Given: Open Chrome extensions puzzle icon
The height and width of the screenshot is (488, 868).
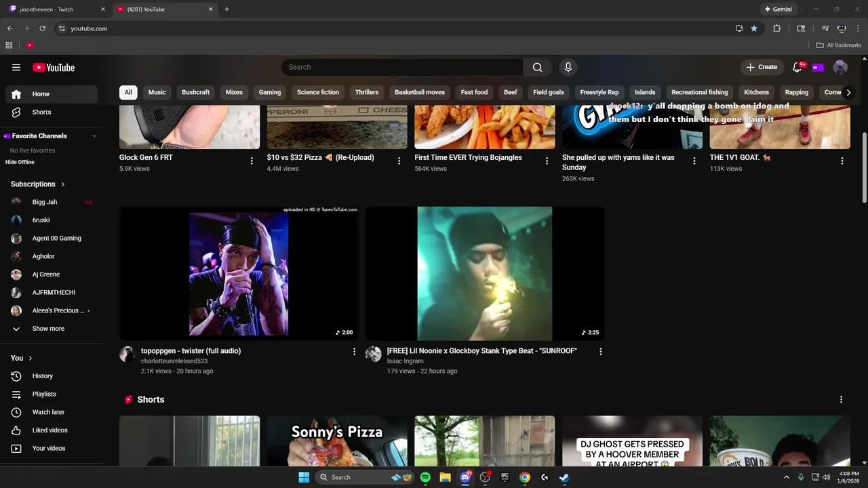Looking at the screenshot, I should tap(777, 28).
